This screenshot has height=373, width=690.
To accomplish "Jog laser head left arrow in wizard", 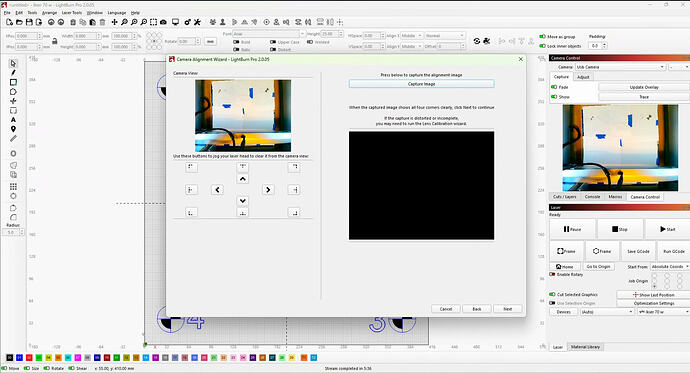I will [x=217, y=190].
